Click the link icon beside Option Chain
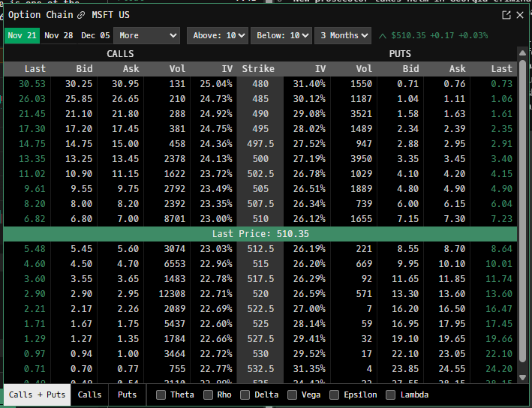Viewport: 532px width, 408px height. tap(81, 15)
